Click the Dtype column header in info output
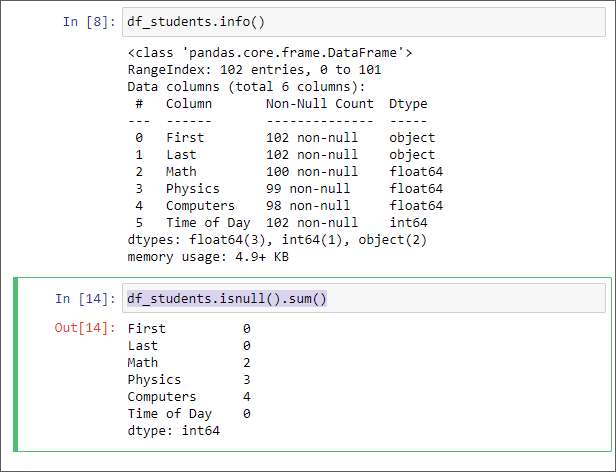616x472 pixels. tap(408, 103)
